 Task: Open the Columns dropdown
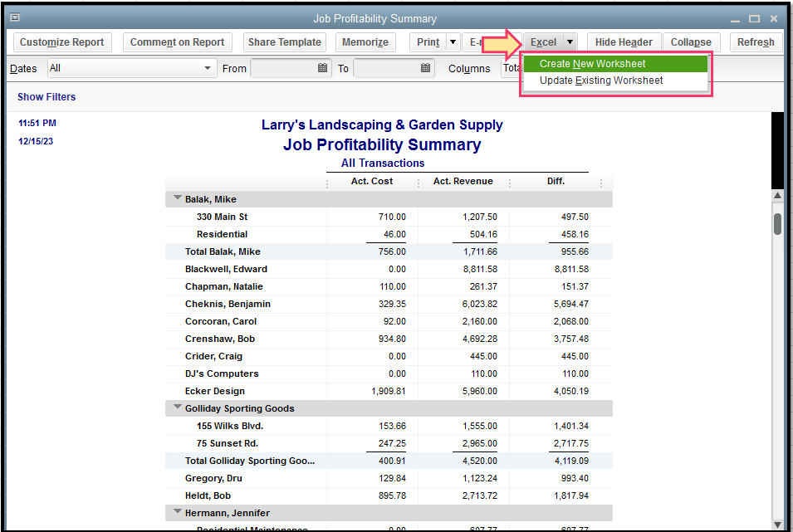point(516,68)
